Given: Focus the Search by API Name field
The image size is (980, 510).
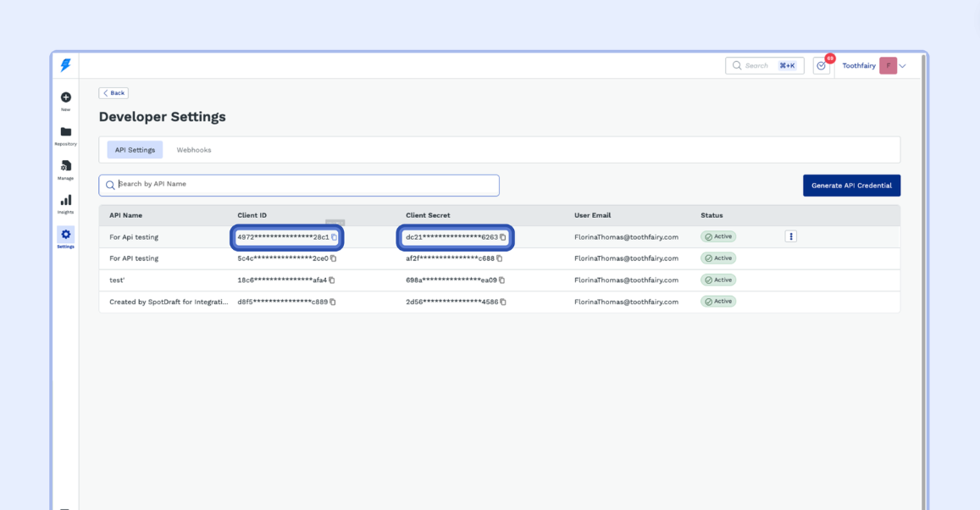Looking at the screenshot, I should click(x=305, y=185).
